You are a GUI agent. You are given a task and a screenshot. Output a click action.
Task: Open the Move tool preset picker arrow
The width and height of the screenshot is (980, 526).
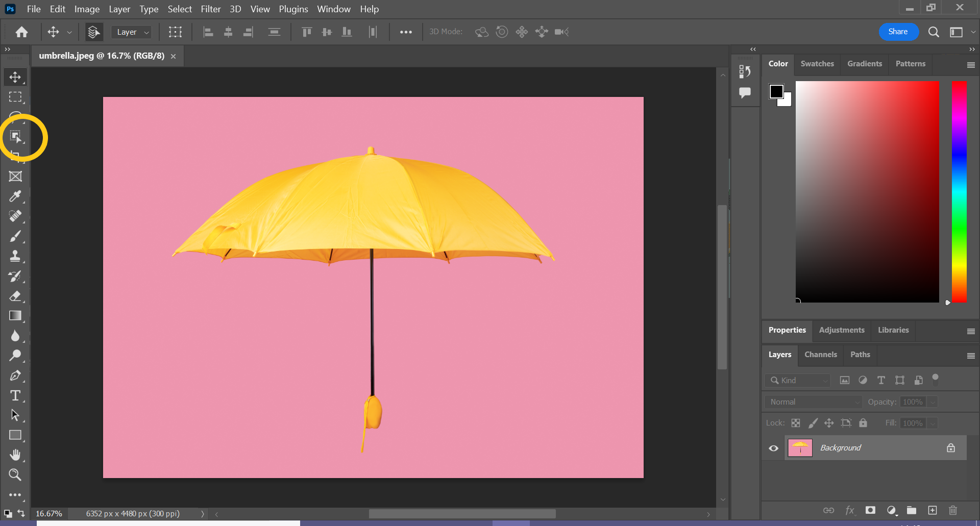point(69,32)
